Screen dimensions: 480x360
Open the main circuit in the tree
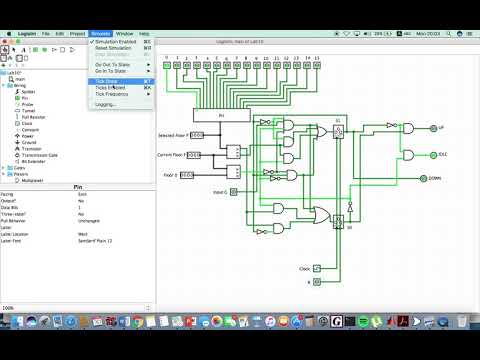point(20,79)
